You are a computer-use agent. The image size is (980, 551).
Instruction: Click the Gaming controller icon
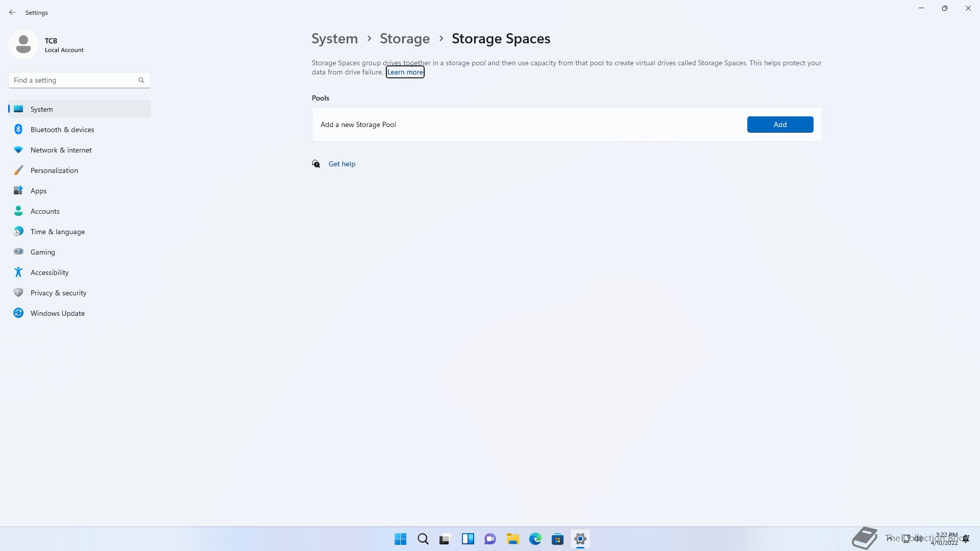[x=18, y=252]
